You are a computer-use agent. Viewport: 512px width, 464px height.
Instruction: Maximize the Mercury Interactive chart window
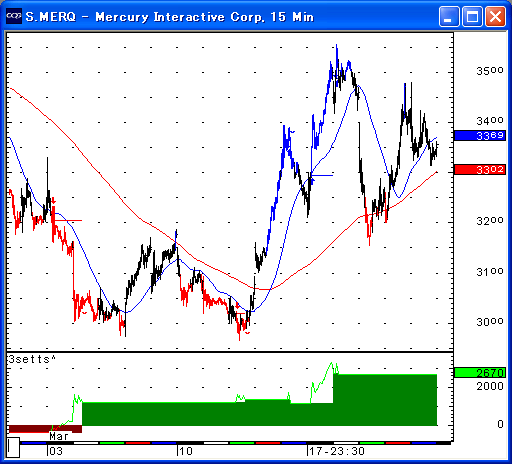(472, 16)
